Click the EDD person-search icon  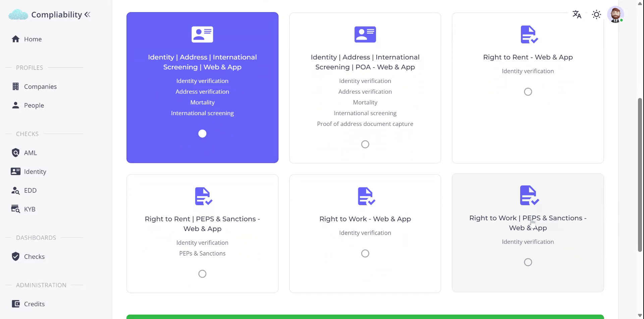click(15, 190)
